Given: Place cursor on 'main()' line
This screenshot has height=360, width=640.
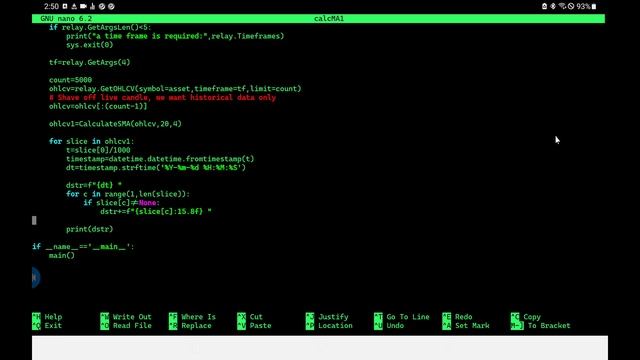Looking at the screenshot, I should tap(62, 256).
